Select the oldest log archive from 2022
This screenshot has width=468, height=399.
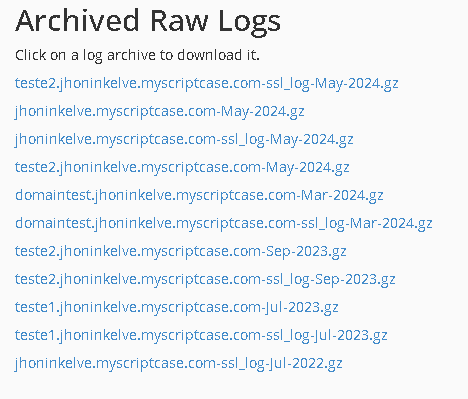(x=179, y=363)
